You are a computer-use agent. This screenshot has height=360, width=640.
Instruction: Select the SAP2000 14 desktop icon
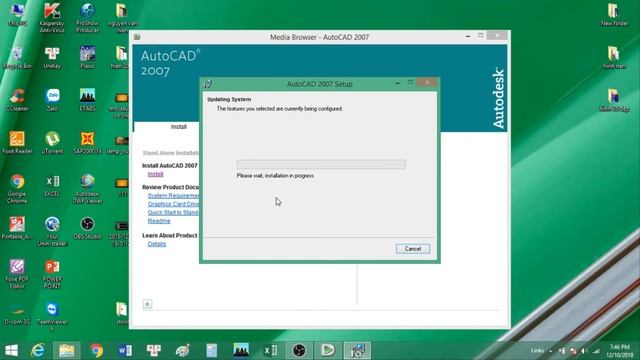(x=87, y=143)
